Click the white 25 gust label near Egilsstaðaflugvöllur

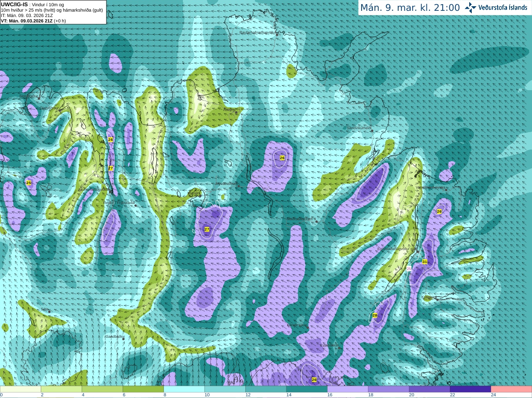pyautogui.click(x=409, y=269)
